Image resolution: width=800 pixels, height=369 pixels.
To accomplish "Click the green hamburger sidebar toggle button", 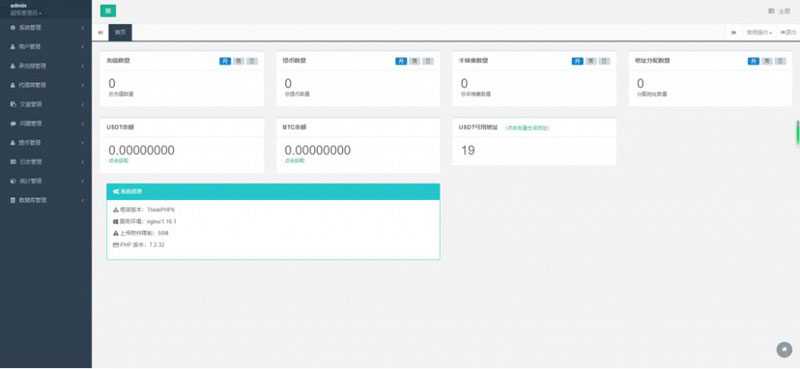I will pos(108,11).
